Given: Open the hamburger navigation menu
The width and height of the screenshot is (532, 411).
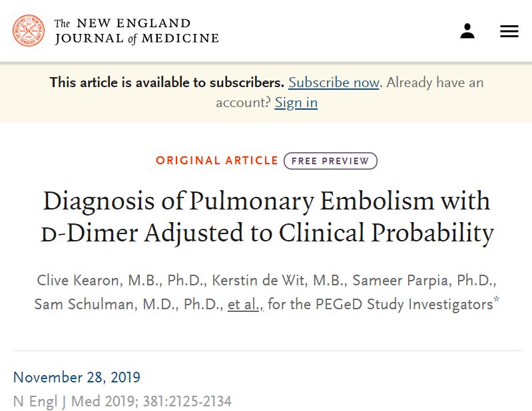Looking at the screenshot, I should [509, 31].
